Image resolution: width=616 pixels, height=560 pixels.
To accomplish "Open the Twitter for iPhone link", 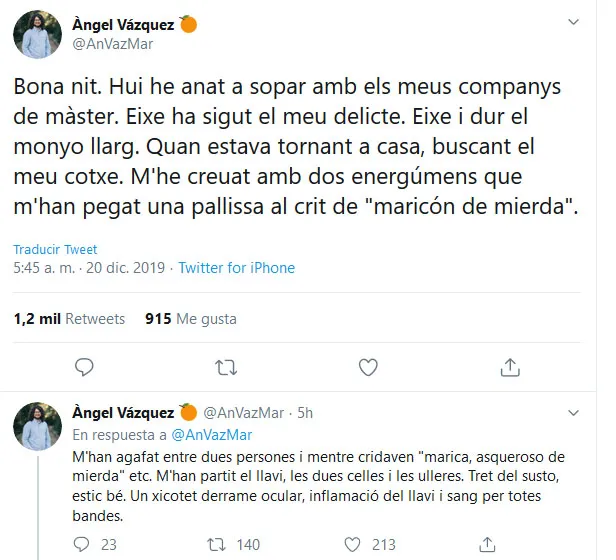I will tap(236, 268).
